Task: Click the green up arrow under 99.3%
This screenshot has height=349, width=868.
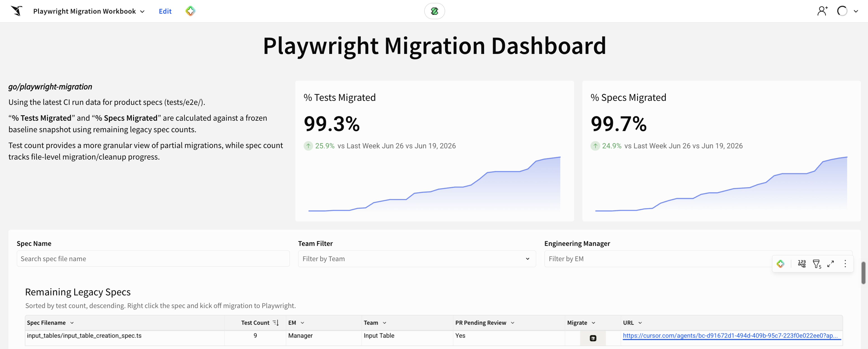Action: 308,146
